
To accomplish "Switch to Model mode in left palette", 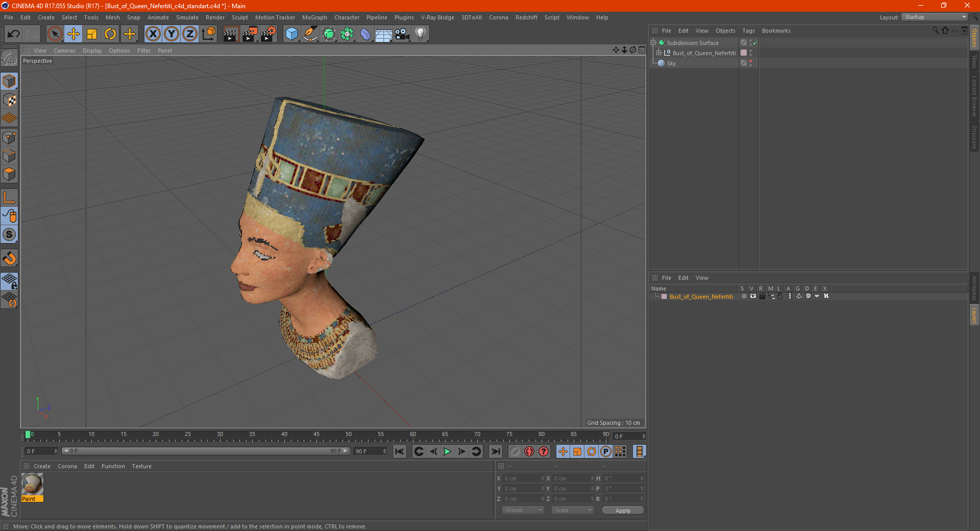I will (9, 81).
